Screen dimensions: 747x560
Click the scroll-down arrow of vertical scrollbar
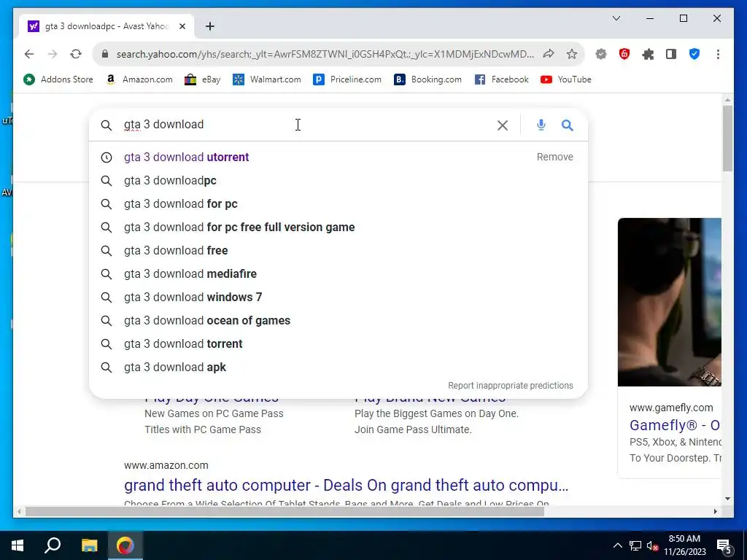pyautogui.click(x=727, y=499)
